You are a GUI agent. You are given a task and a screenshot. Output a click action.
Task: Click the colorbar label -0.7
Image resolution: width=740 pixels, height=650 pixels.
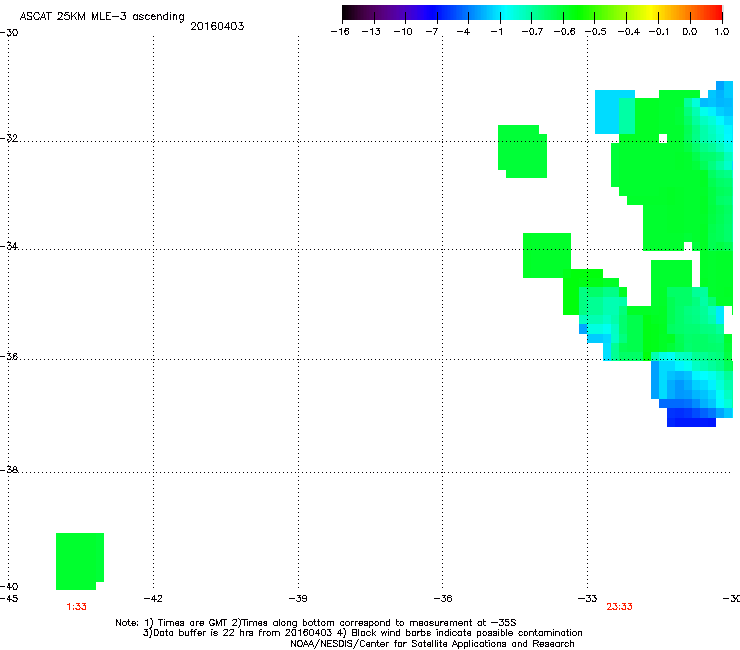[x=532, y=32]
